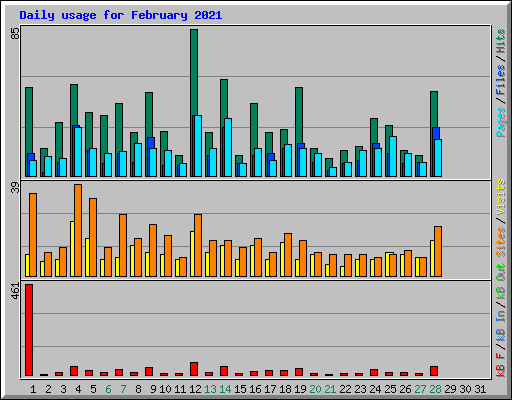Click the orange sites bar for day 1

click(33, 235)
